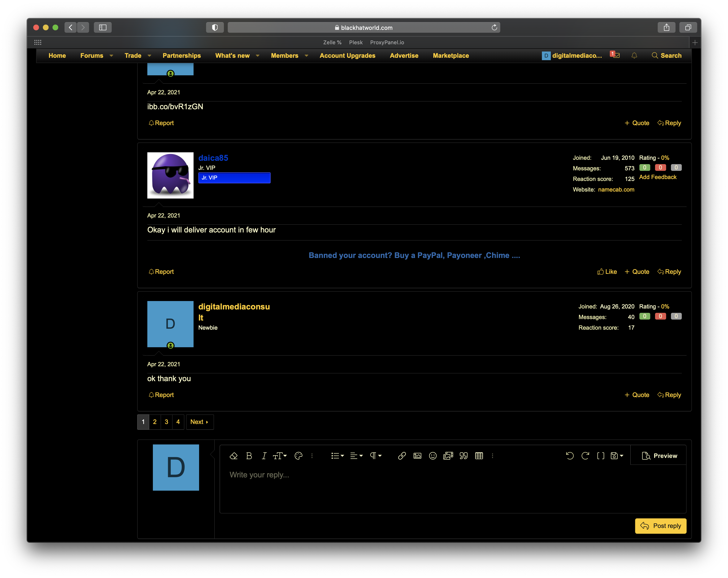Report the "ok thank you" post
This screenshot has width=728, height=578.
tap(161, 395)
